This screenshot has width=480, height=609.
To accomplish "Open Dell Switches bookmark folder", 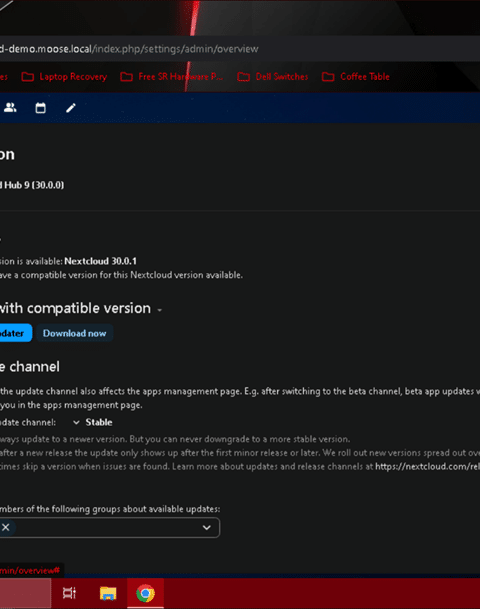I will (x=273, y=77).
